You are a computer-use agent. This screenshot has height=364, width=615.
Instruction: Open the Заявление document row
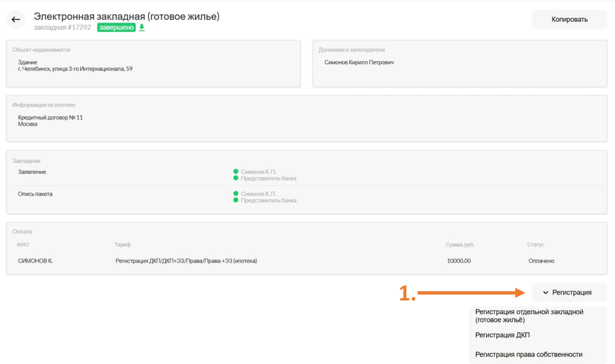(x=32, y=172)
